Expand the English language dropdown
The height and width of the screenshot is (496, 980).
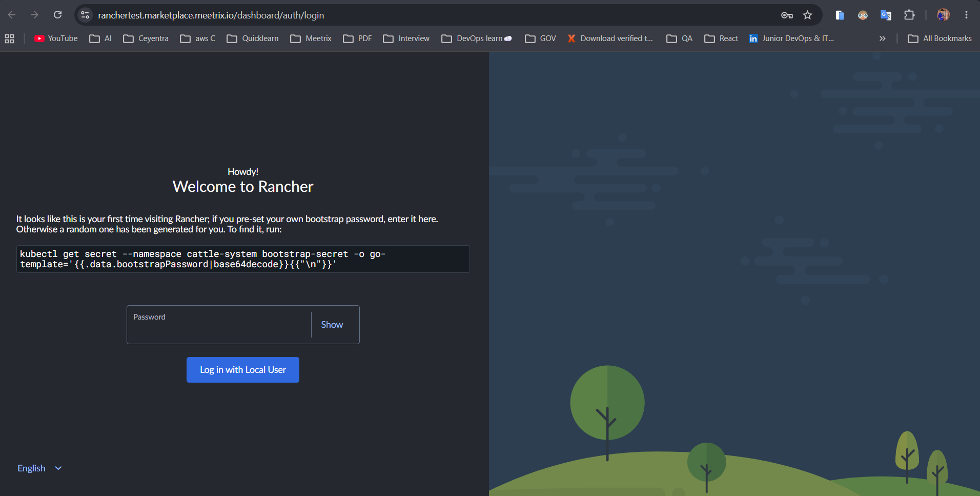[x=39, y=468]
